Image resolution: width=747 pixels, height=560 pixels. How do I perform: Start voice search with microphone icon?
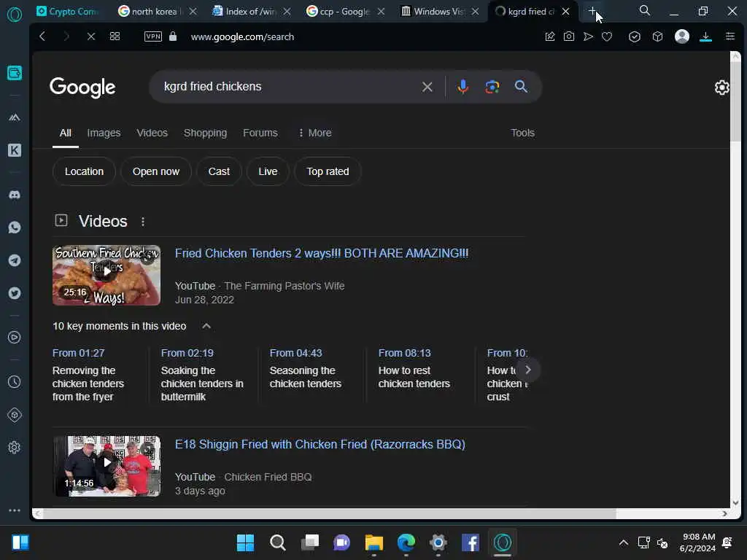462,87
